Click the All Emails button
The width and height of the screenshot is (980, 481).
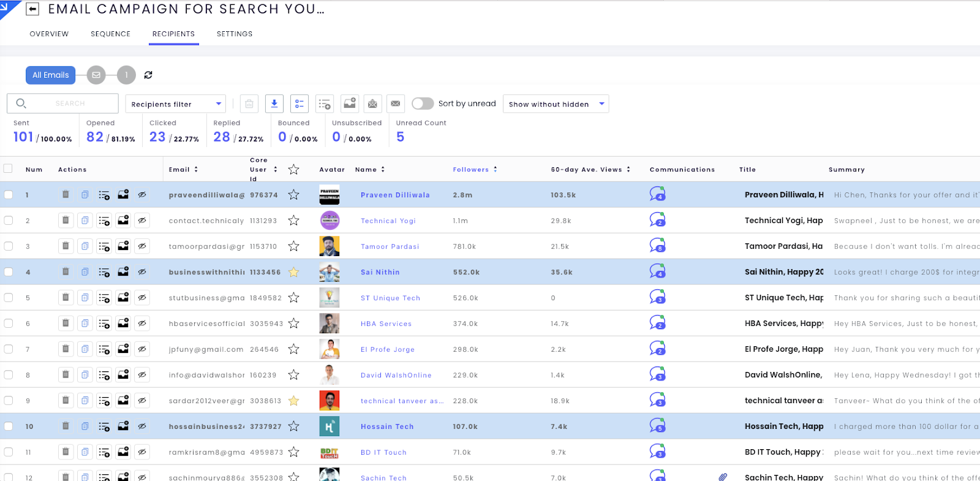50,75
